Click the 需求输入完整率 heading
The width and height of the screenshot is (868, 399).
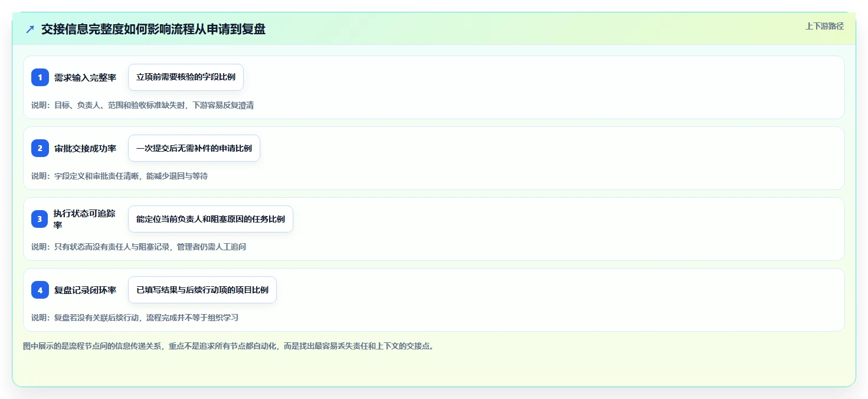click(85, 77)
